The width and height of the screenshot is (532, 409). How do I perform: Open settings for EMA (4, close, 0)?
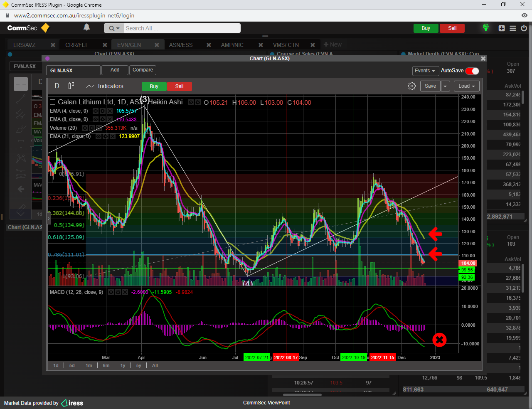click(103, 111)
